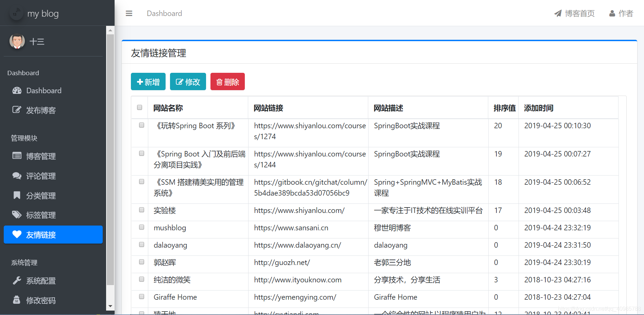
Task: Click the 分类管理 bookmark icon
Action: pos(17,195)
